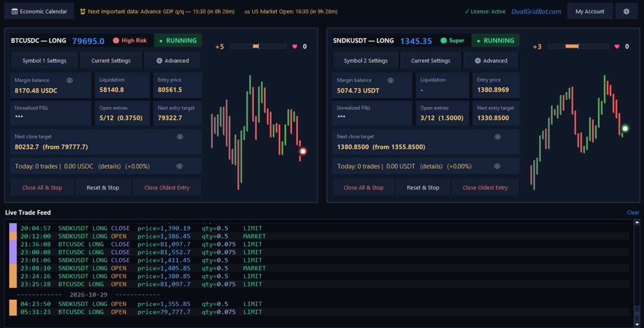Screen dimensions: 644x328
Task: Toggle visibility of SNDKUSDT next close target
Action: click(x=498, y=137)
